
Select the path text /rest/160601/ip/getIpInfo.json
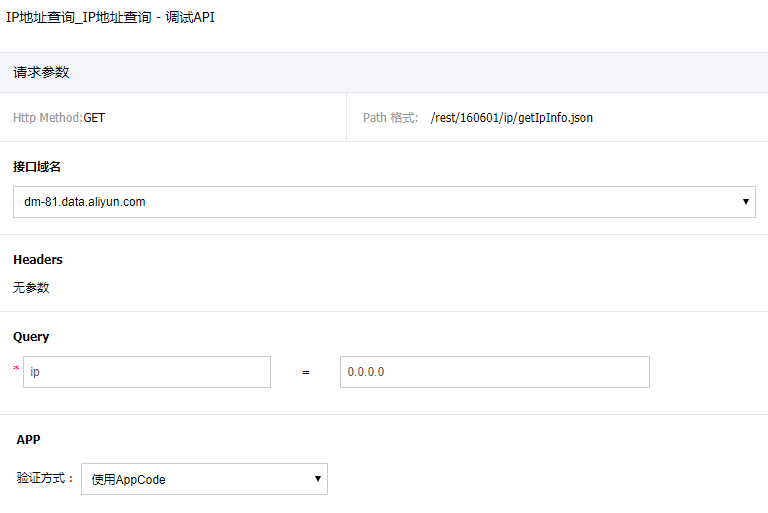(x=511, y=118)
